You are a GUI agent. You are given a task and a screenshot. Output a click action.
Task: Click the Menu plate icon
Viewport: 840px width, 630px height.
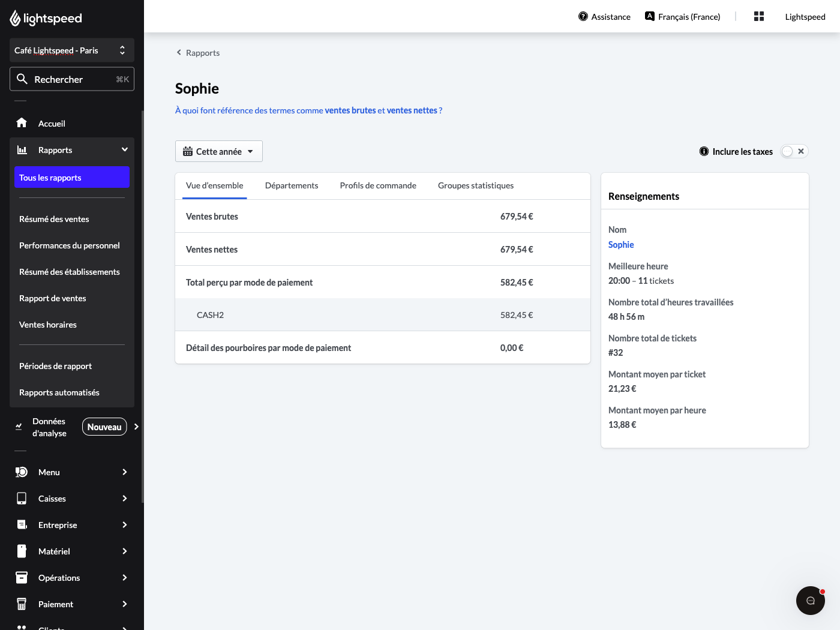[22, 472]
